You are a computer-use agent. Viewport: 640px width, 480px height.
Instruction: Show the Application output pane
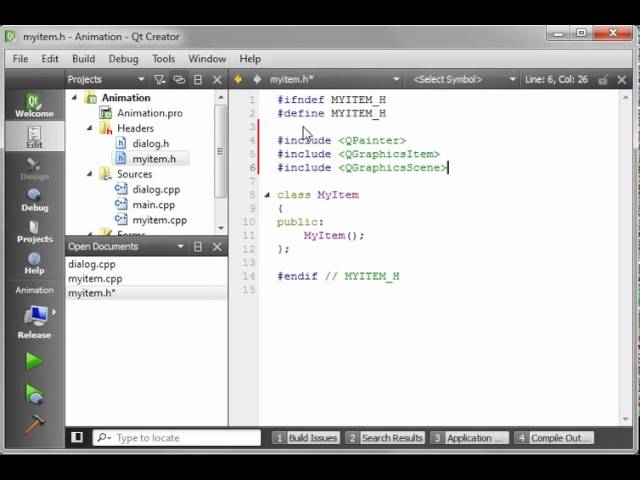pyautogui.click(x=469, y=438)
